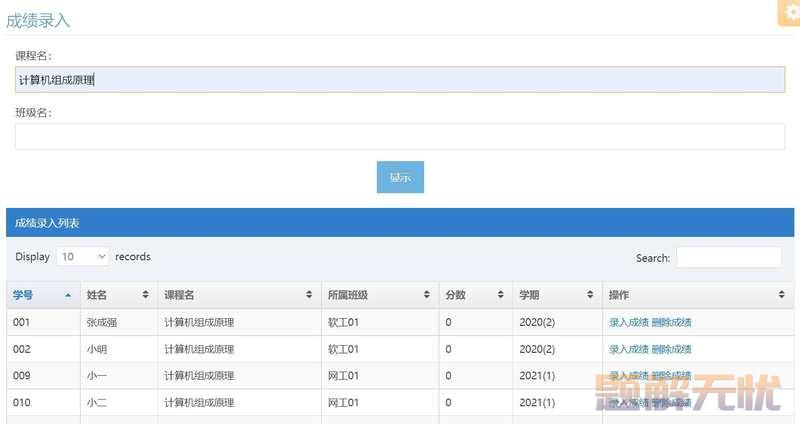Click 录入成绩 for student 002
Screen dimensions: 800x424
pyautogui.click(x=629, y=350)
